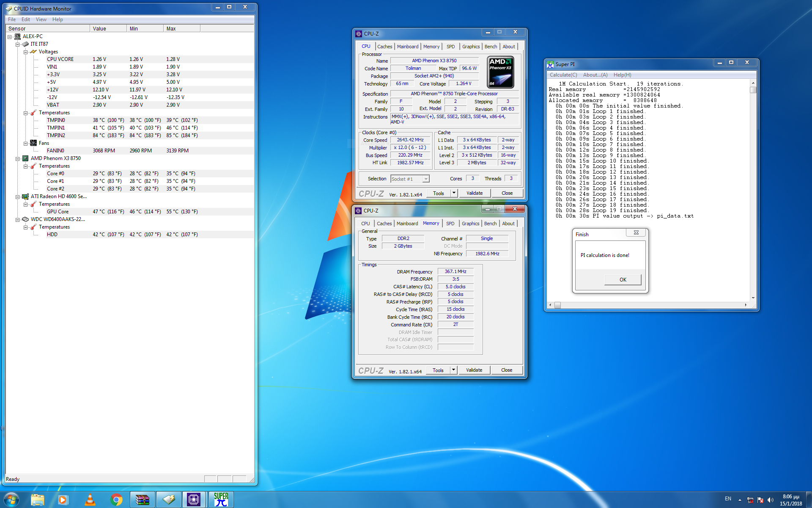Image resolution: width=812 pixels, height=508 pixels.
Task: Select the CPU VCORE row
Action: pyautogui.click(x=150, y=59)
